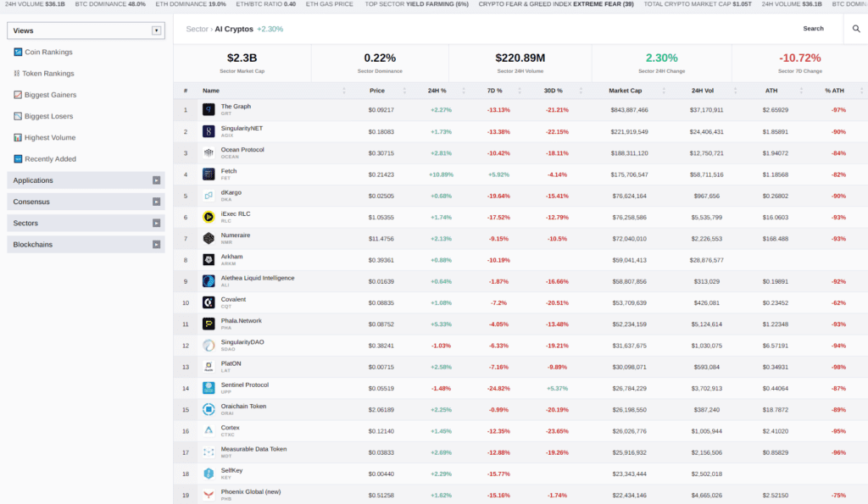
Task: Click Highest Volume bar icon
Action: 18,137
